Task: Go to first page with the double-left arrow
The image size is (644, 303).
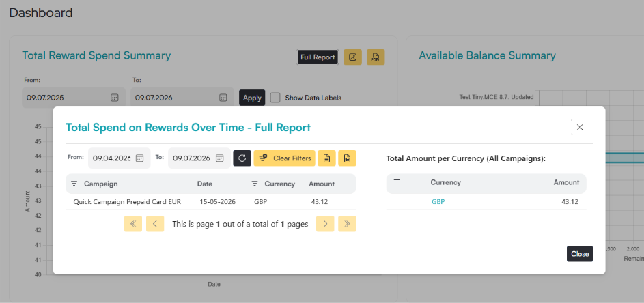Action: [133, 224]
